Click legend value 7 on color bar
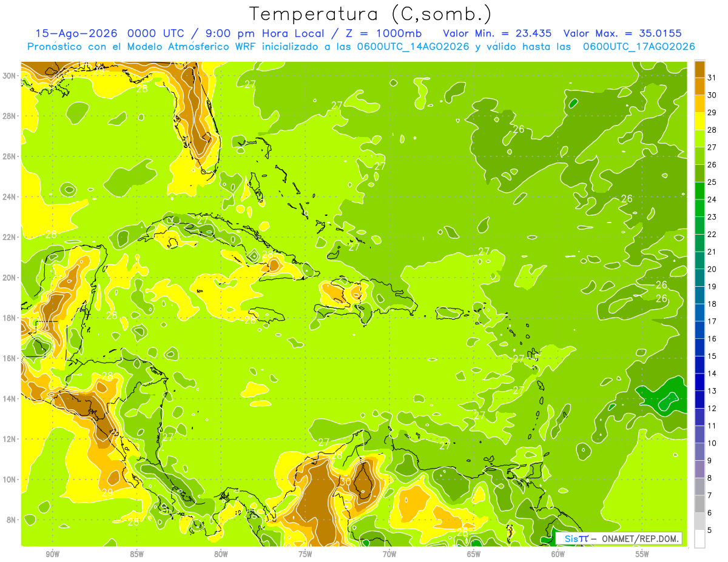The height and width of the screenshot is (562, 728). pos(710,496)
